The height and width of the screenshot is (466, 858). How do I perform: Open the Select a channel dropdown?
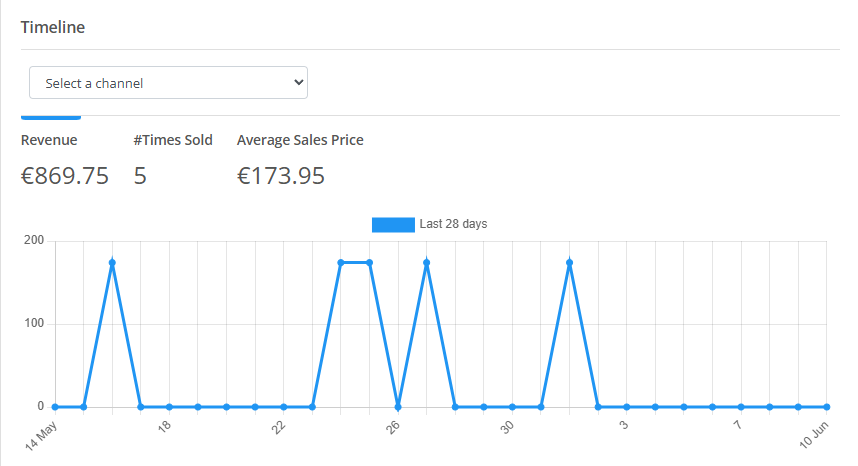(x=168, y=83)
